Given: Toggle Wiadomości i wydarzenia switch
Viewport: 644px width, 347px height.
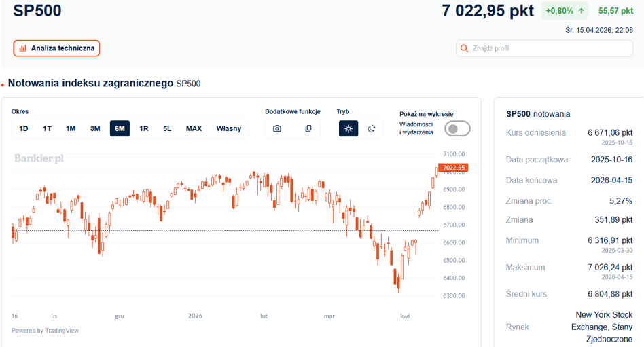Looking at the screenshot, I should click(x=457, y=128).
